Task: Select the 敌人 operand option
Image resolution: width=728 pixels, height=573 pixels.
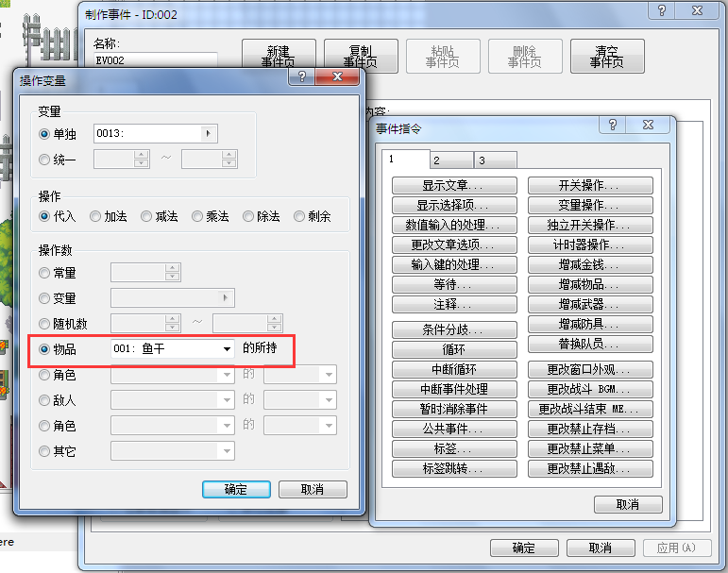Action: pos(44,400)
